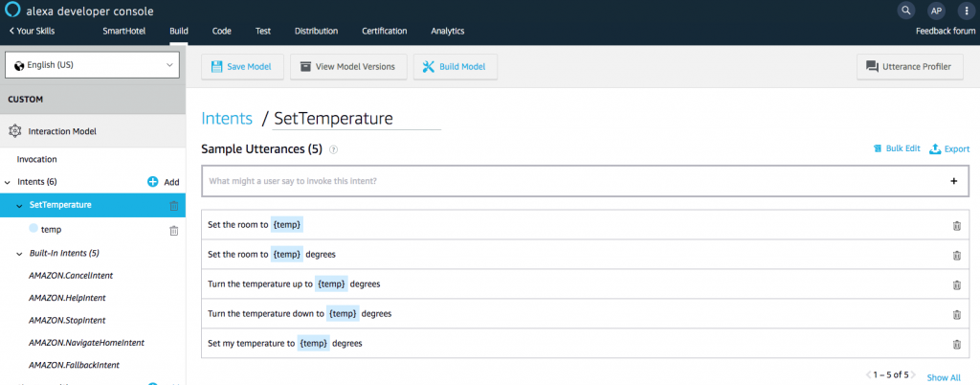
Task: Select AMAZON.FallbackIntent
Action: tap(74, 364)
